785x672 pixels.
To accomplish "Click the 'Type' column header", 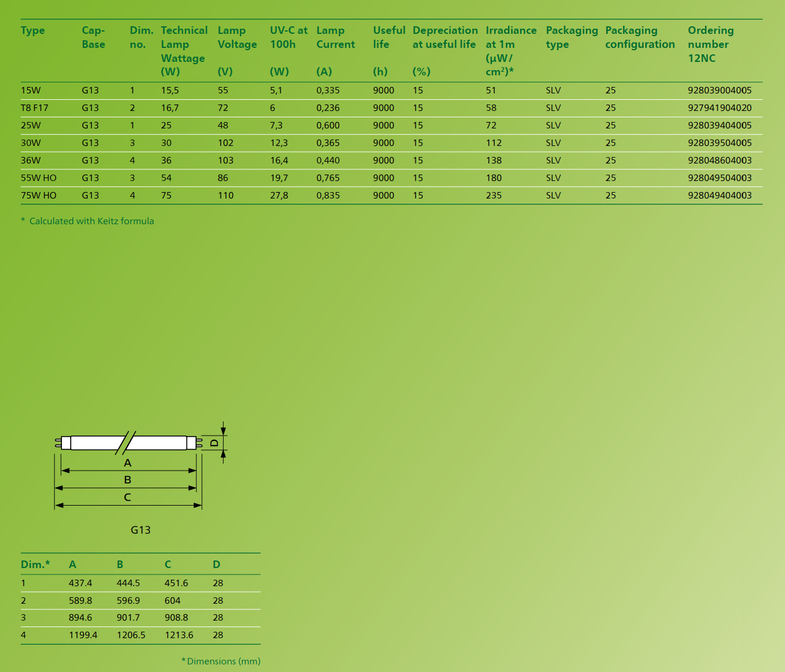I will 33,30.
